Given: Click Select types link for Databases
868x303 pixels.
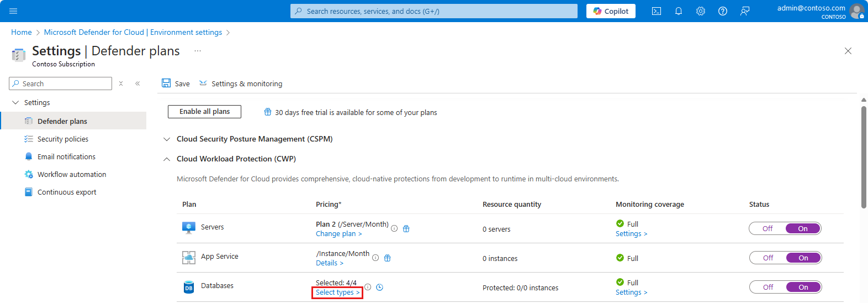Looking at the screenshot, I should 337,292.
